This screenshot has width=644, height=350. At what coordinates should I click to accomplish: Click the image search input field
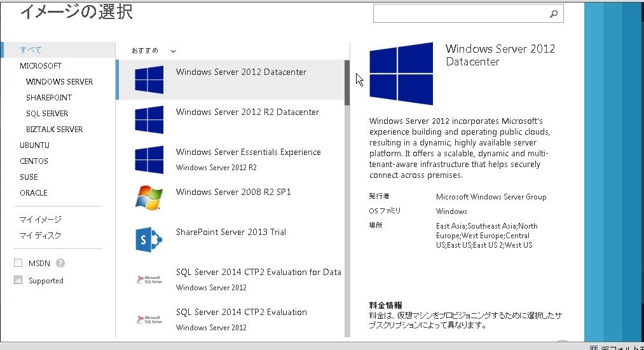click(x=468, y=13)
